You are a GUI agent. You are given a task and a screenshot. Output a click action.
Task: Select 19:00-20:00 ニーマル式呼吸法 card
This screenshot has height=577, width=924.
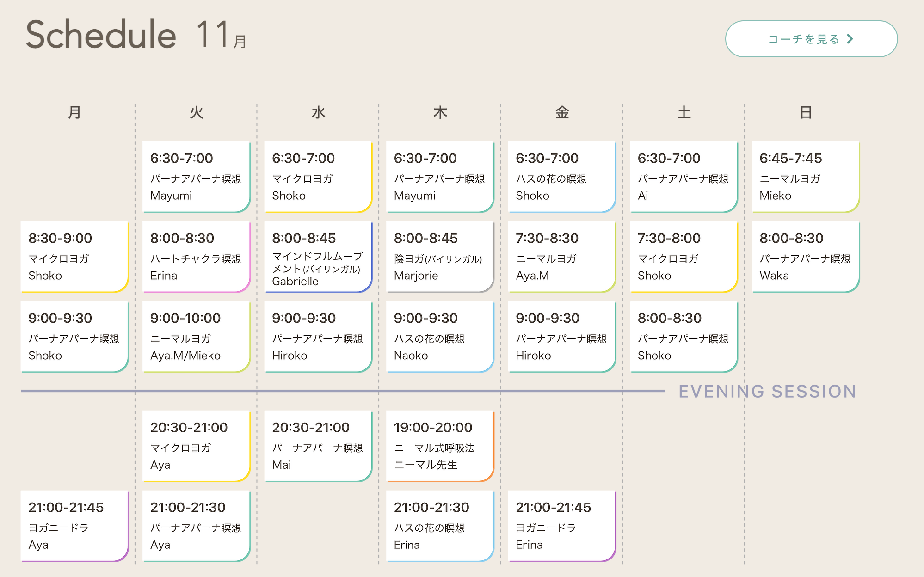[440, 446]
